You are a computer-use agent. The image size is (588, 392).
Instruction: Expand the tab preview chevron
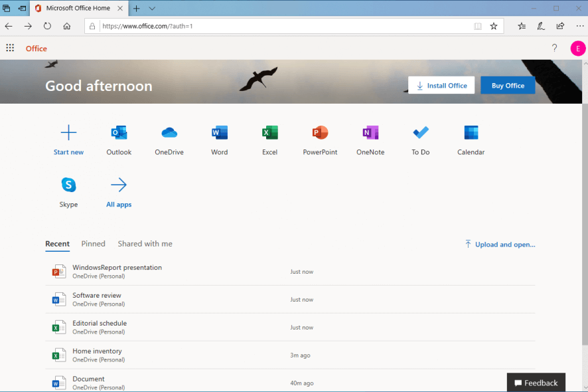point(152,8)
